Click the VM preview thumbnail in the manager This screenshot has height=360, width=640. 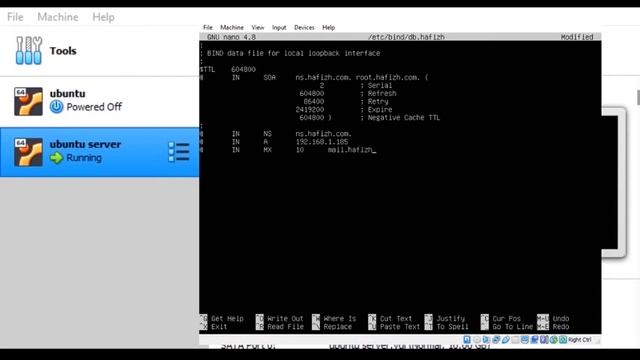coord(614,182)
